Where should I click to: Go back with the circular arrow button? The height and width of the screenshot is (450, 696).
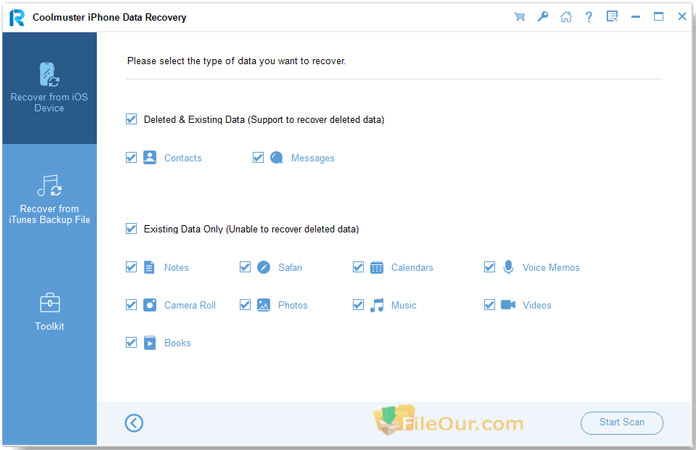click(x=134, y=423)
